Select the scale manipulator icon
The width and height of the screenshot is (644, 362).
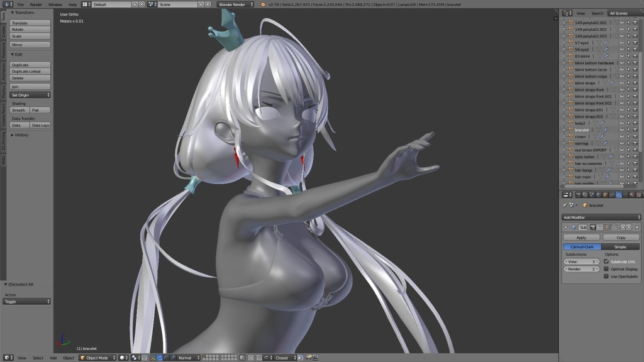click(172, 358)
